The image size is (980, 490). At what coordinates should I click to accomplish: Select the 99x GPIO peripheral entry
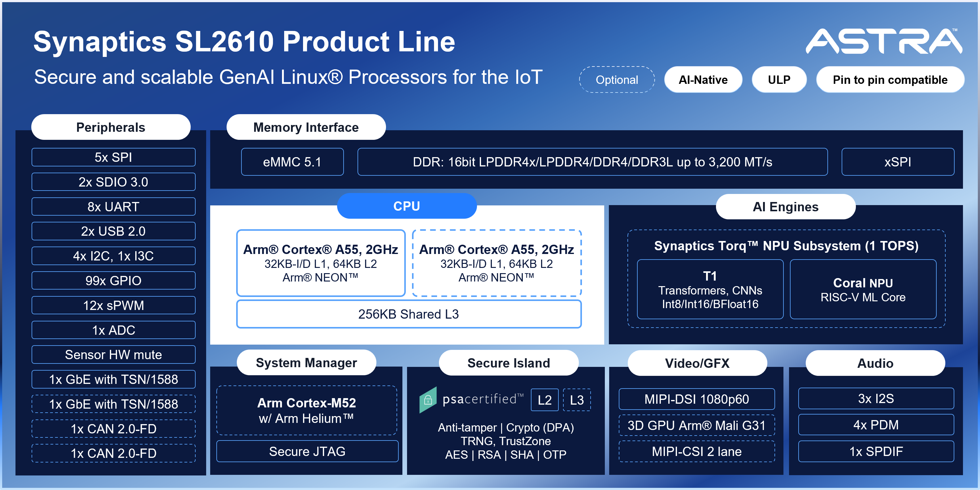[113, 281]
